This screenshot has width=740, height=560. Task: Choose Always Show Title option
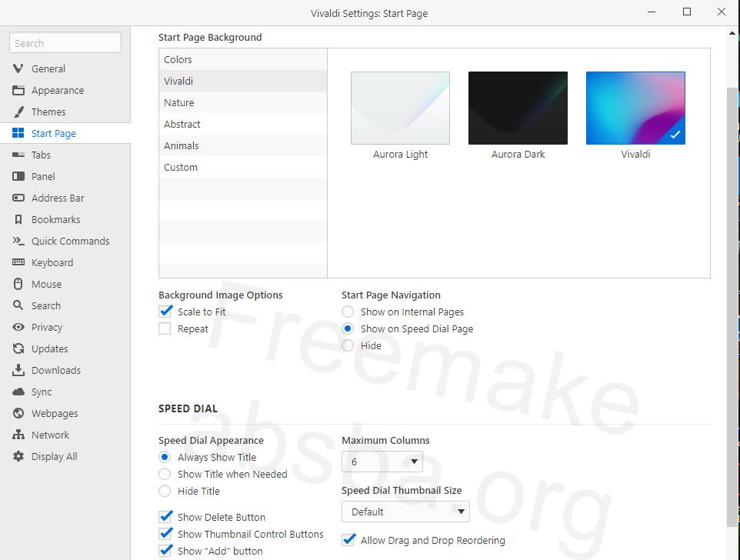coord(165,457)
